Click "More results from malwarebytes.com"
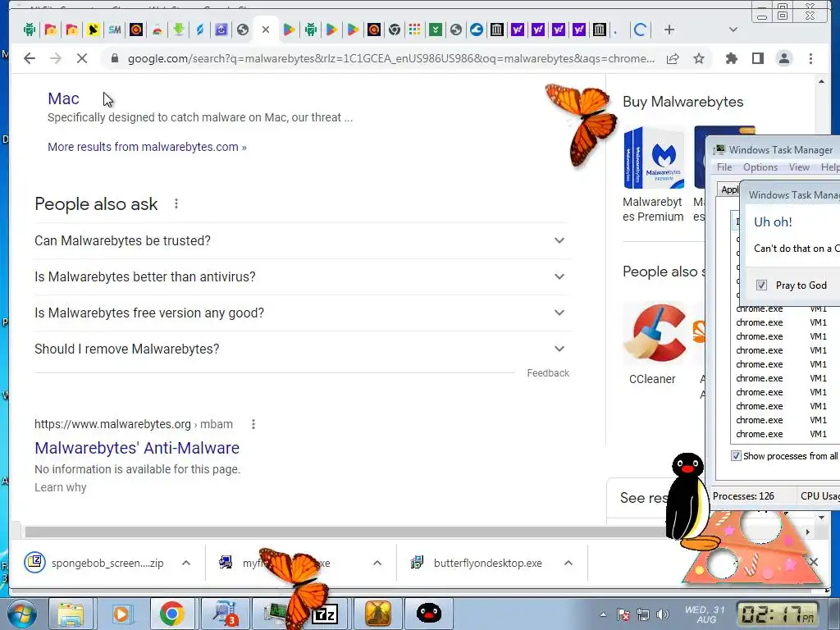 pyautogui.click(x=147, y=147)
